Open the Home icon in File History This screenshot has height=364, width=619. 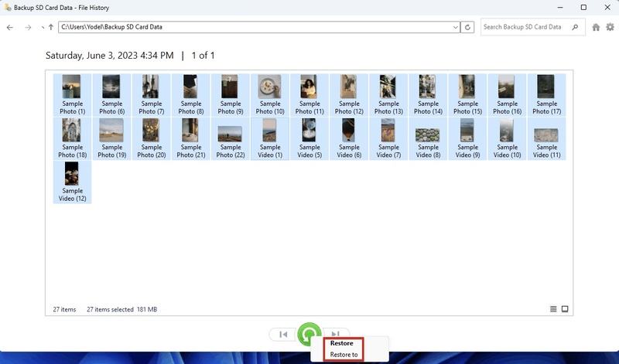click(x=596, y=27)
